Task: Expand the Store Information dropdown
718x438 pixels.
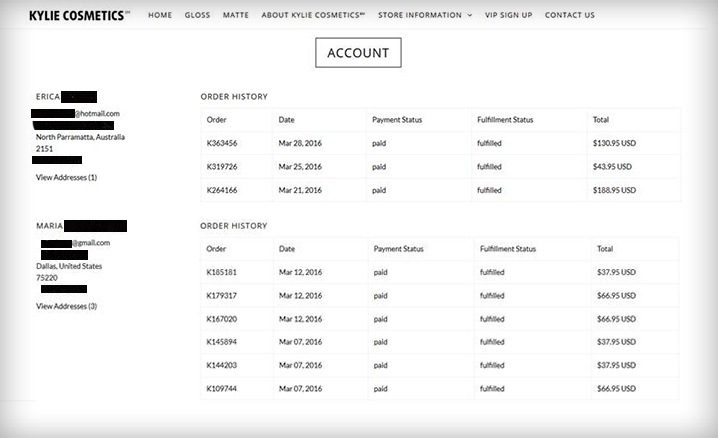Action: pos(425,15)
